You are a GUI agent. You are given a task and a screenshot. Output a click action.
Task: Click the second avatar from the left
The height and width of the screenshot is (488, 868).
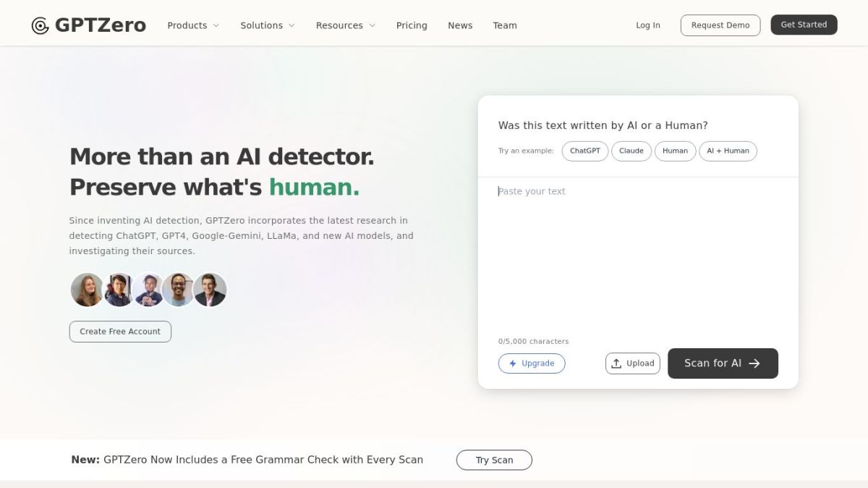[x=118, y=290]
